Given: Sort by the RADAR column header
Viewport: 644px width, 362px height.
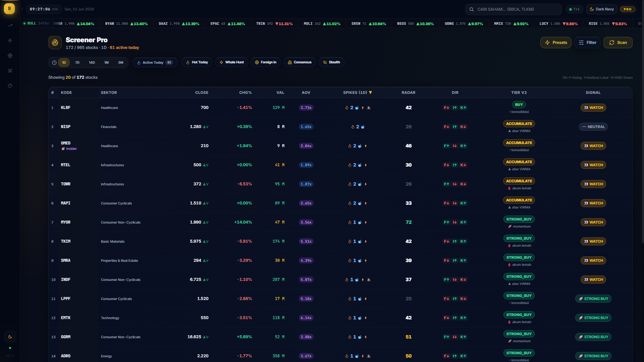Looking at the screenshot, I should 409,93.
